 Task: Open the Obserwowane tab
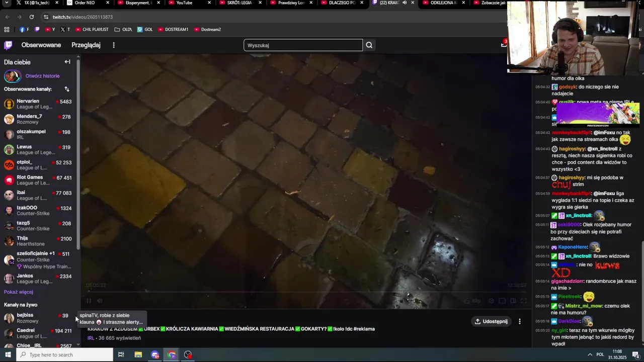pyautogui.click(x=41, y=45)
